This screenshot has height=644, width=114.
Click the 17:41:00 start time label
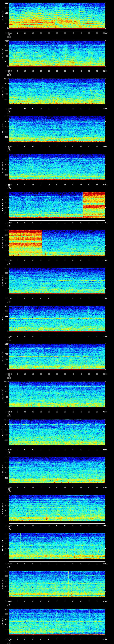coord(9,488)
